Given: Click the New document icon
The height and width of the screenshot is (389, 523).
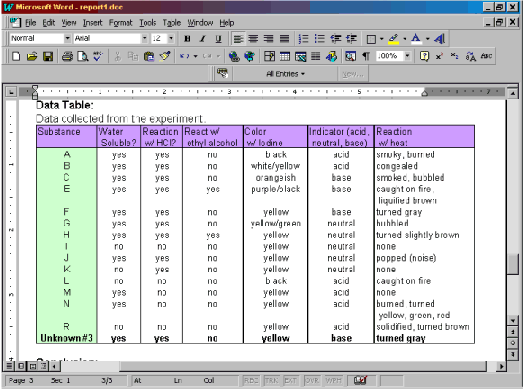Looking at the screenshot, I should pyautogui.click(x=16, y=56).
